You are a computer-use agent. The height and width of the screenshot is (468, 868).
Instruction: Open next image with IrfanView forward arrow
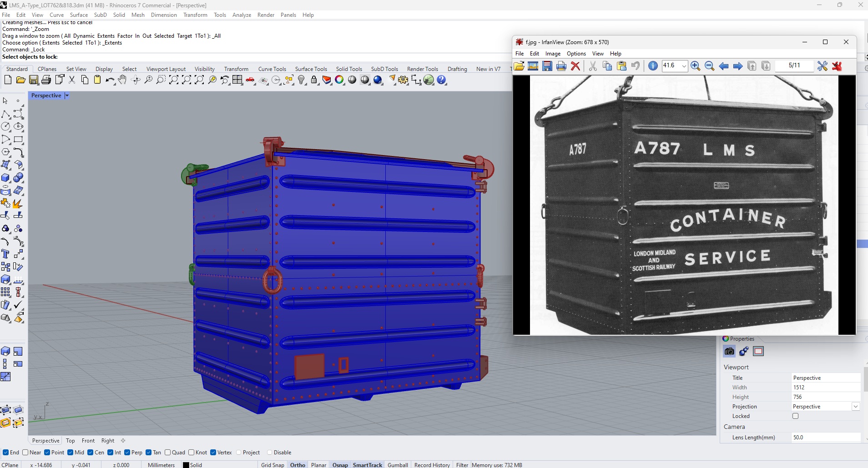pyautogui.click(x=738, y=66)
